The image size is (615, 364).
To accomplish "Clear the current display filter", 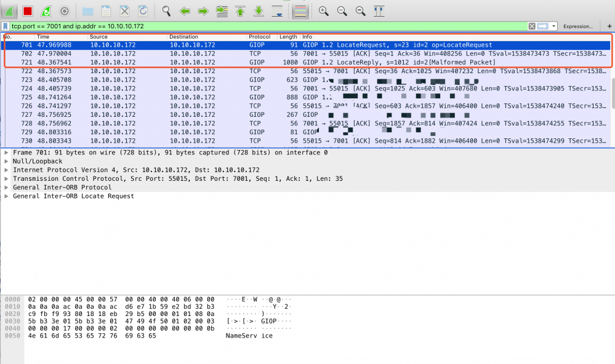I will pos(531,26).
